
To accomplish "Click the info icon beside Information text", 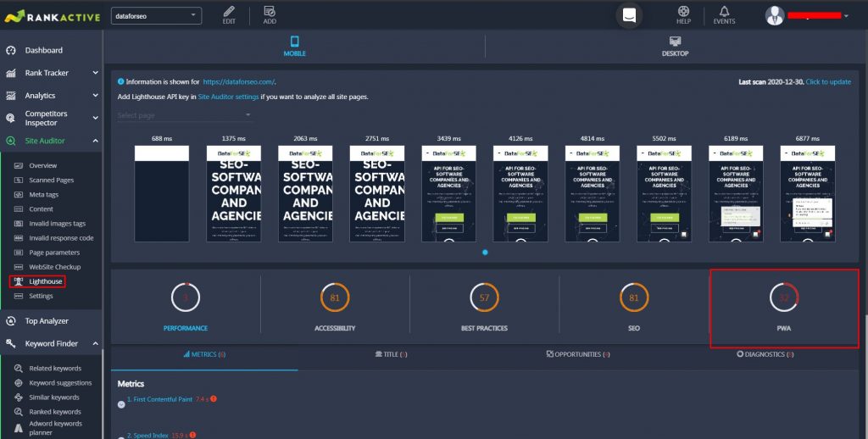I will (x=121, y=81).
